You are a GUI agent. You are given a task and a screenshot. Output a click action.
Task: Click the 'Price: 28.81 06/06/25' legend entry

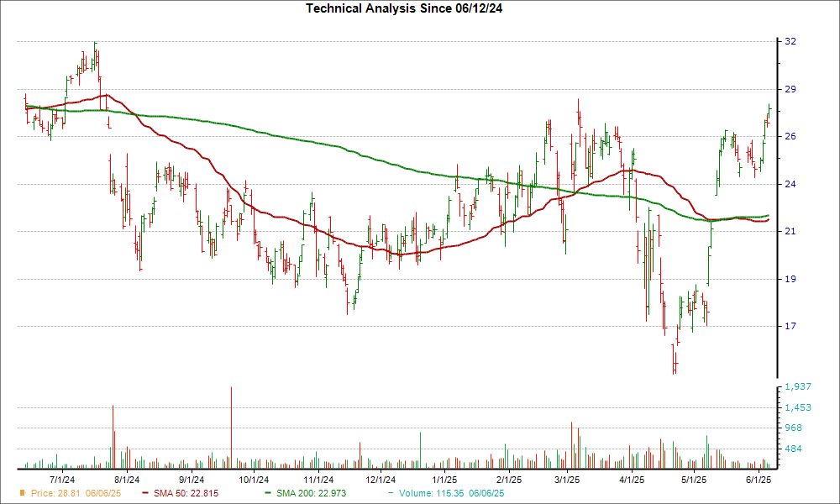71,493
